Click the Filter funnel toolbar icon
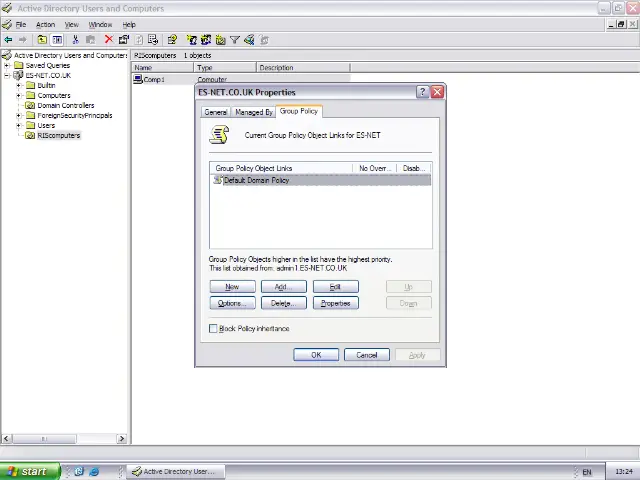 click(x=235, y=40)
